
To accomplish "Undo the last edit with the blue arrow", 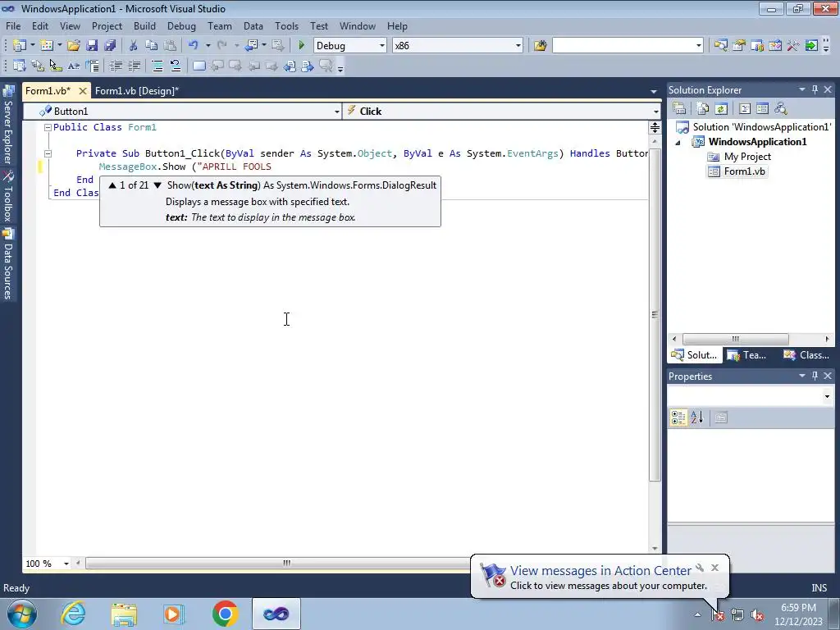I will tap(194, 46).
